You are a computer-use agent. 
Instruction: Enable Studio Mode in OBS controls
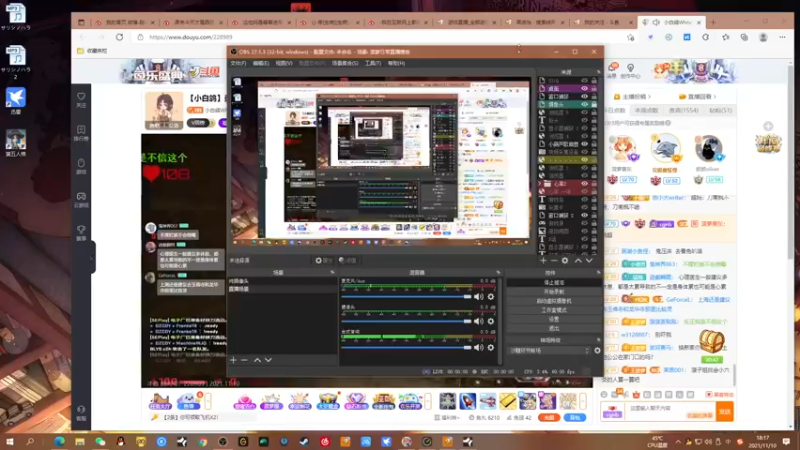[x=554, y=310]
